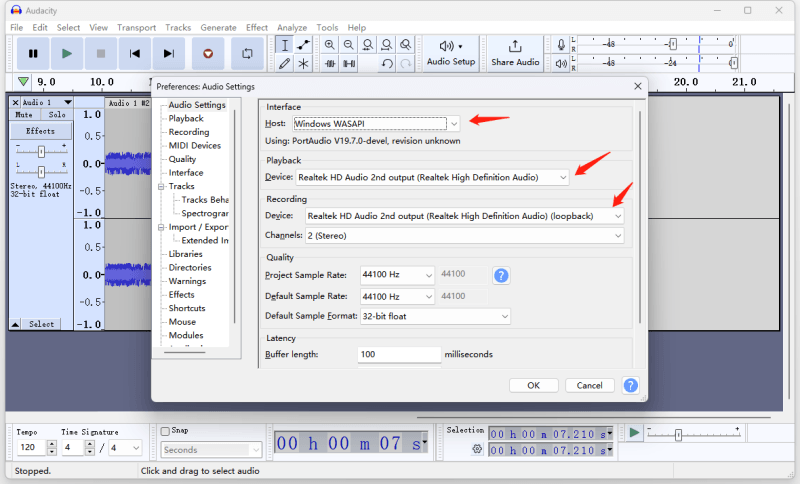The height and width of the screenshot is (484, 800).
Task: Click the green playhead triangle on the timeline
Action: [x=23, y=82]
